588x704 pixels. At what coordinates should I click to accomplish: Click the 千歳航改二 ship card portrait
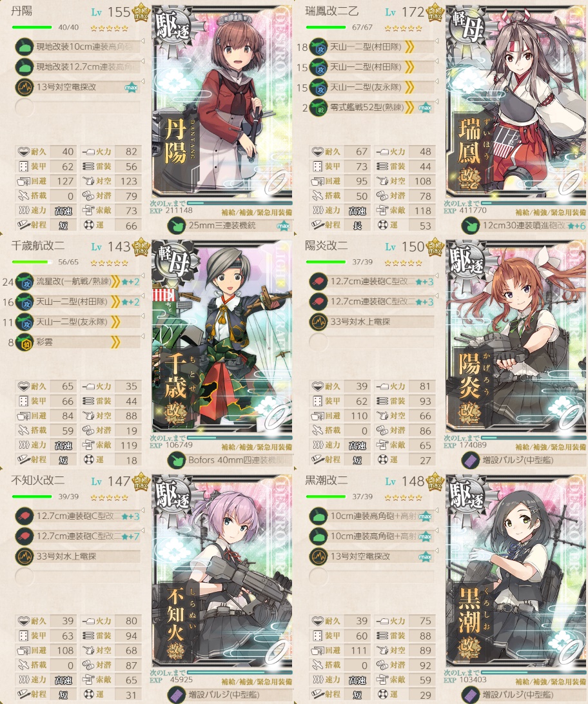(222, 337)
